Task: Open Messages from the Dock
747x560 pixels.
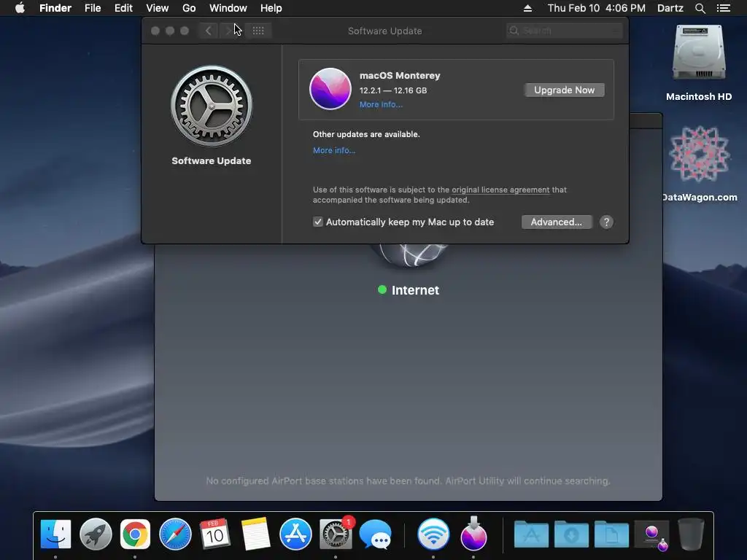Action: 376,534
